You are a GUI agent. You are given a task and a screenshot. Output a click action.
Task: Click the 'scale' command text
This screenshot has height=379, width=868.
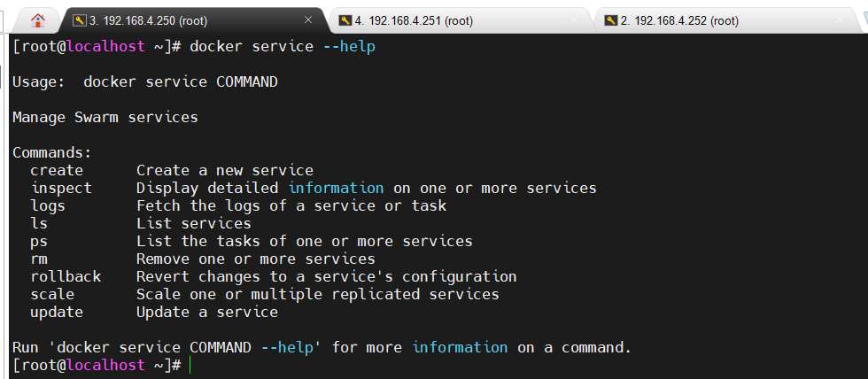tap(52, 294)
